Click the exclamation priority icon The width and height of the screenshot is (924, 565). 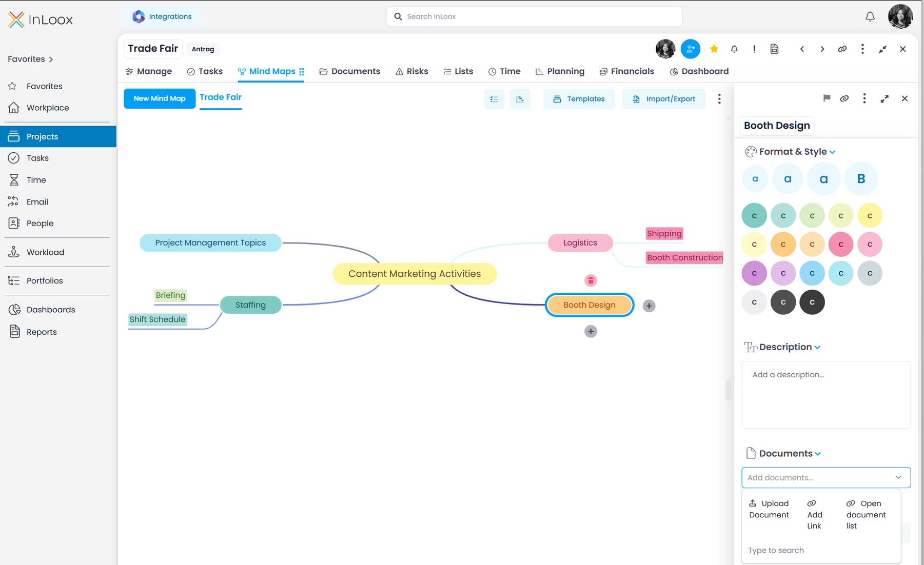click(x=754, y=49)
